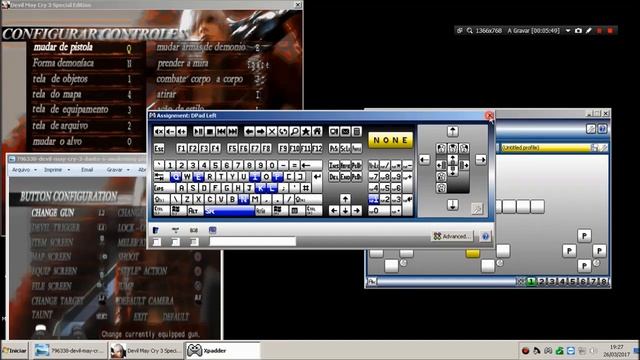Assign the browser home key
The height and width of the screenshot is (360, 640).
coord(317,131)
